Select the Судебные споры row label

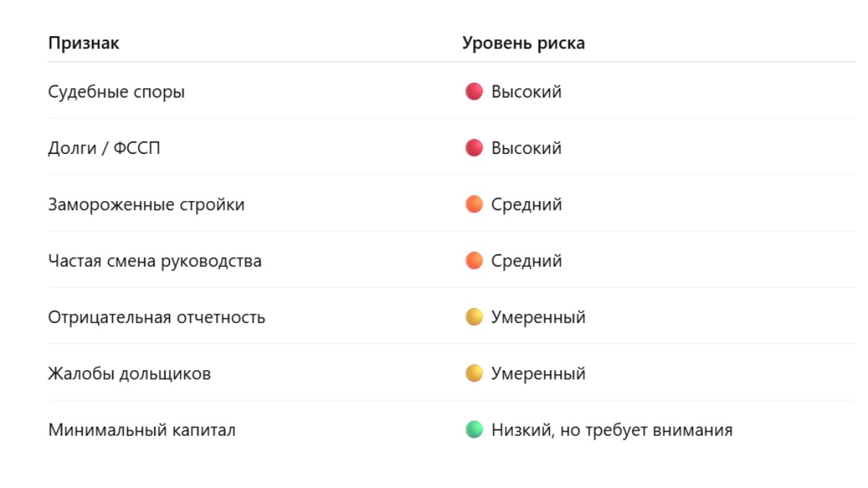point(116,93)
